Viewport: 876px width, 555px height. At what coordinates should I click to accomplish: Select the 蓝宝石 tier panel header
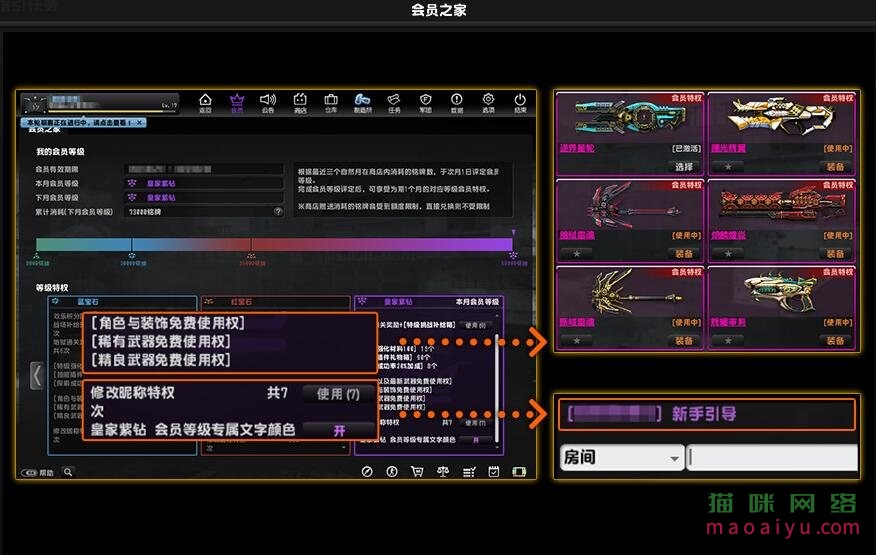pyautogui.click(x=122, y=301)
